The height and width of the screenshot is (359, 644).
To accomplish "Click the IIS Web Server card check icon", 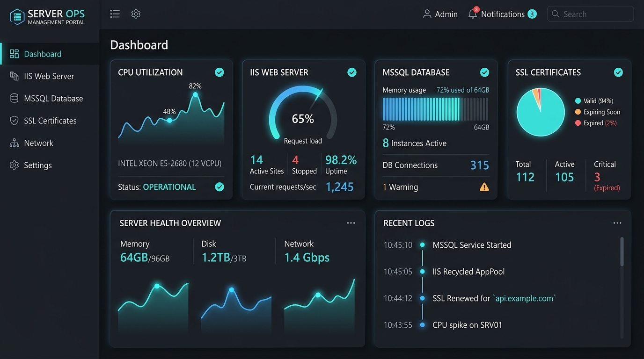I will tap(352, 72).
